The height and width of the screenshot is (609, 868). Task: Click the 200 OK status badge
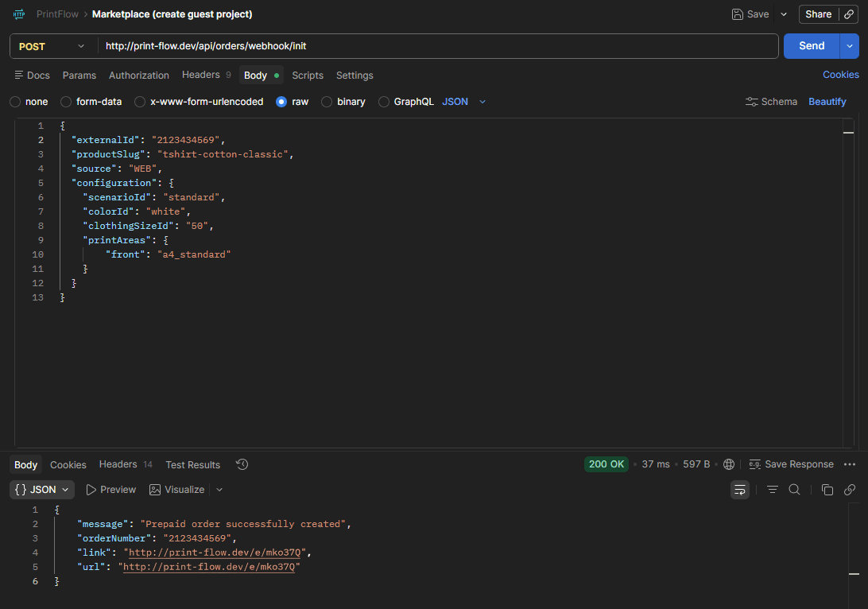click(x=606, y=464)
